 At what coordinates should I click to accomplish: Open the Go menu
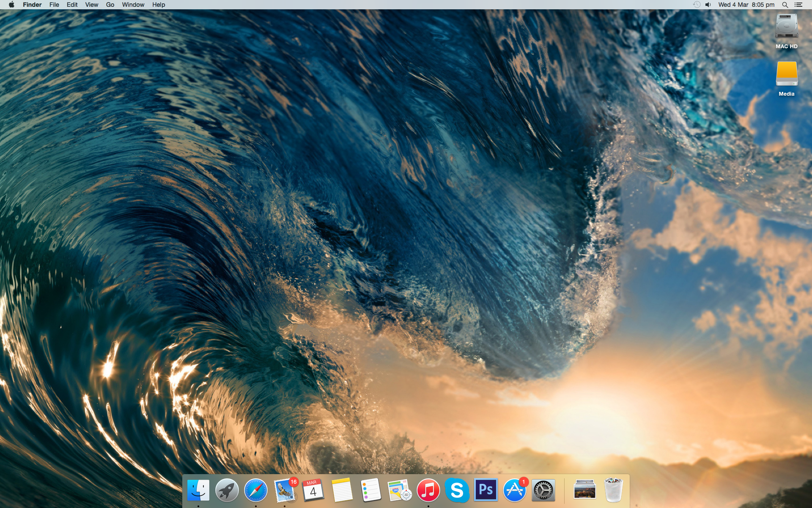(110, 5)
